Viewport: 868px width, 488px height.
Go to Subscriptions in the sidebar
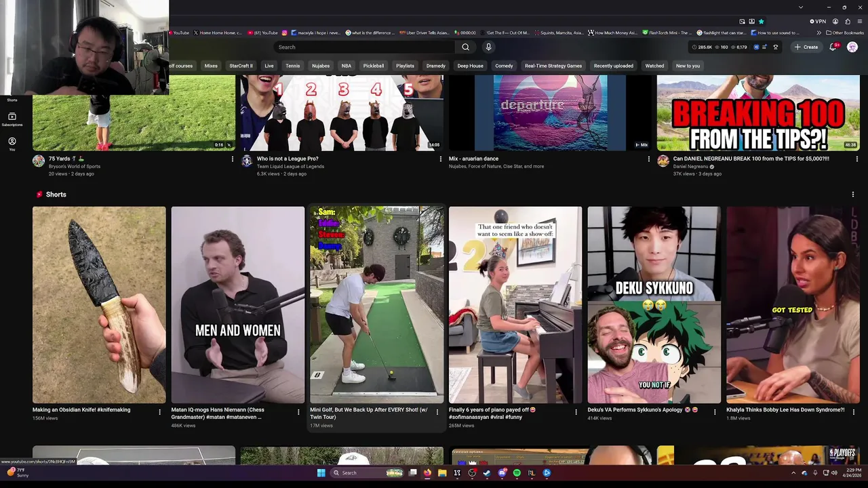tap(12, 119)
